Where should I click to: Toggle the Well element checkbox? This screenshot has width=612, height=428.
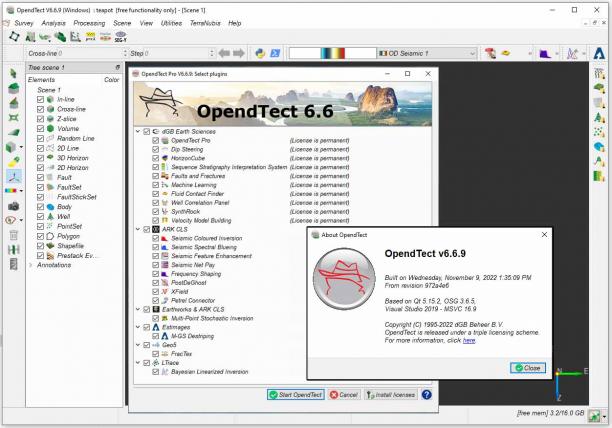40,217
